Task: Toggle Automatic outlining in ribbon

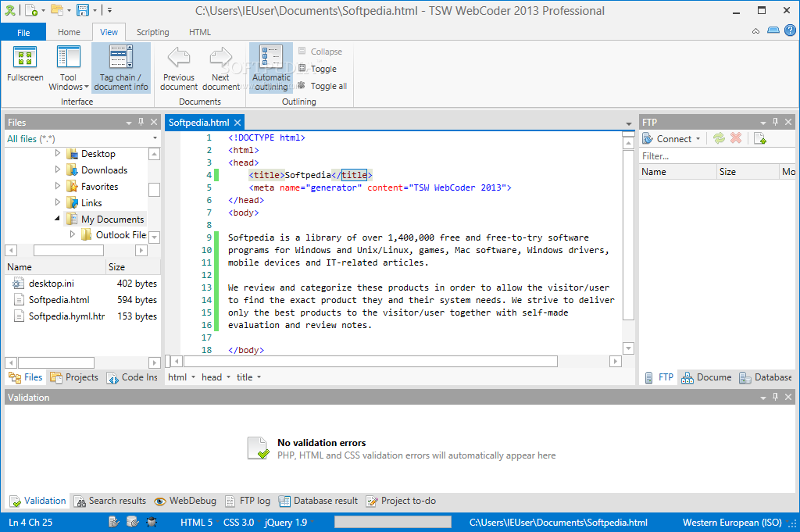Action: (x=271, y=68)
